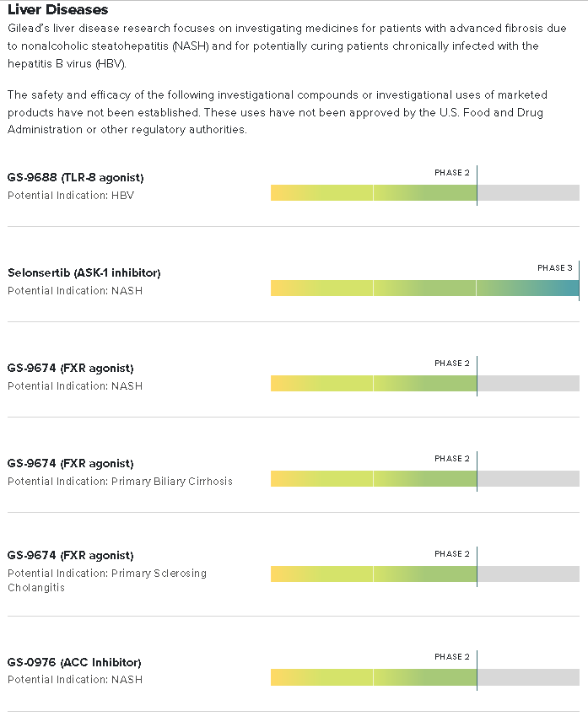Click yellow first segment of Selonsertib bar

pos(321,288)
